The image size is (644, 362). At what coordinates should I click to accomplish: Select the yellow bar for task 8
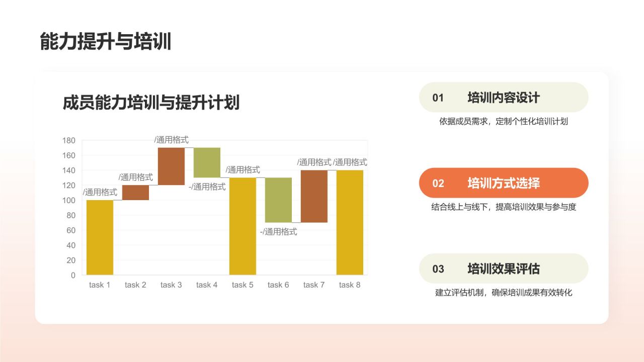point(350,222)
